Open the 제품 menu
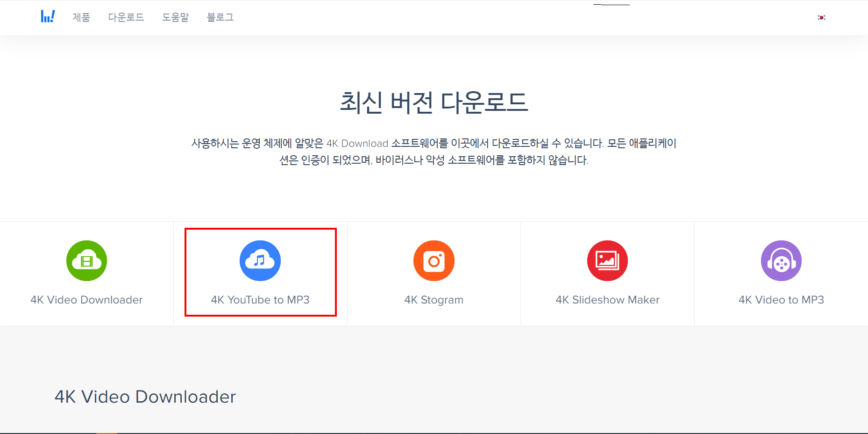Viewport: 868px width, 434px height. (x=81, y=17)
